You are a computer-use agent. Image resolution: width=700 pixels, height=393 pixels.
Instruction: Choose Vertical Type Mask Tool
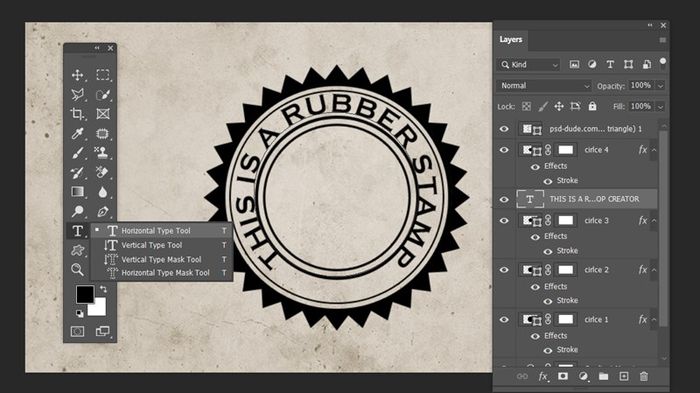pos(161,259)
